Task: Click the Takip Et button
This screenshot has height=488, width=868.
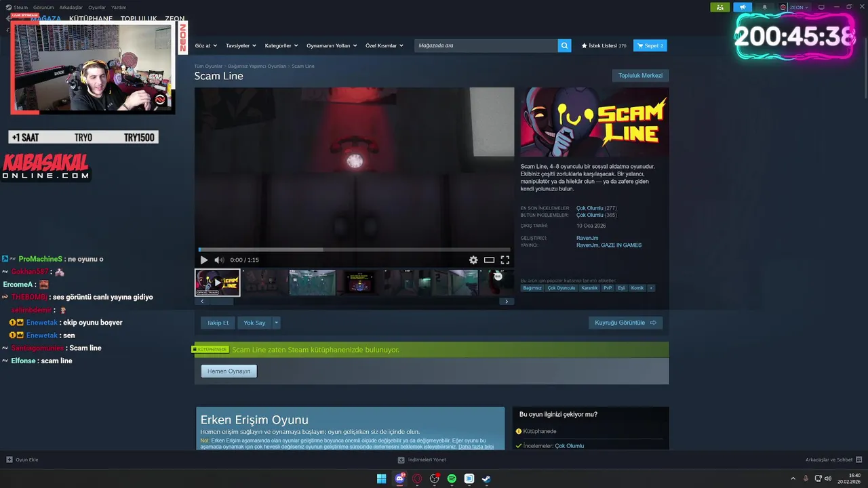Action: coord(218,323)
